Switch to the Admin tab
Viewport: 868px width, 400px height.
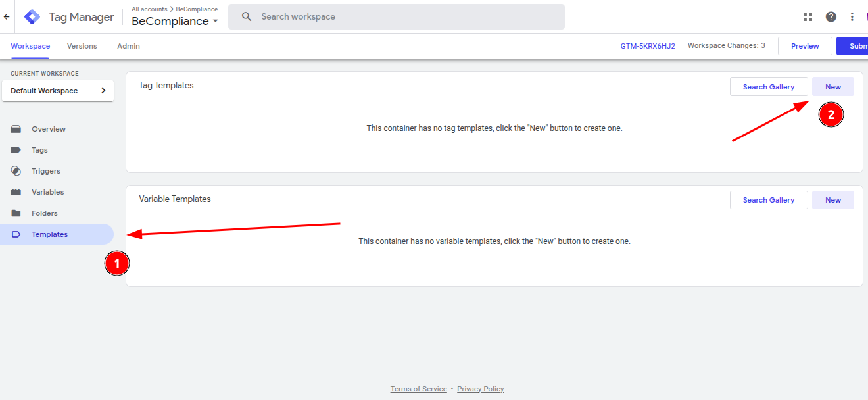tap(128, 46)
